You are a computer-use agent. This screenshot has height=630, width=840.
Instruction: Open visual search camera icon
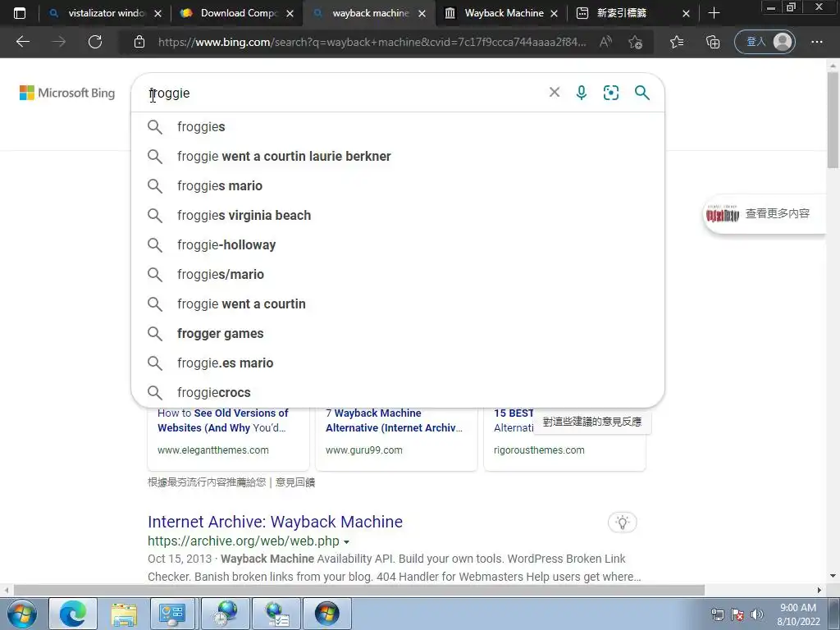point(610,93)
